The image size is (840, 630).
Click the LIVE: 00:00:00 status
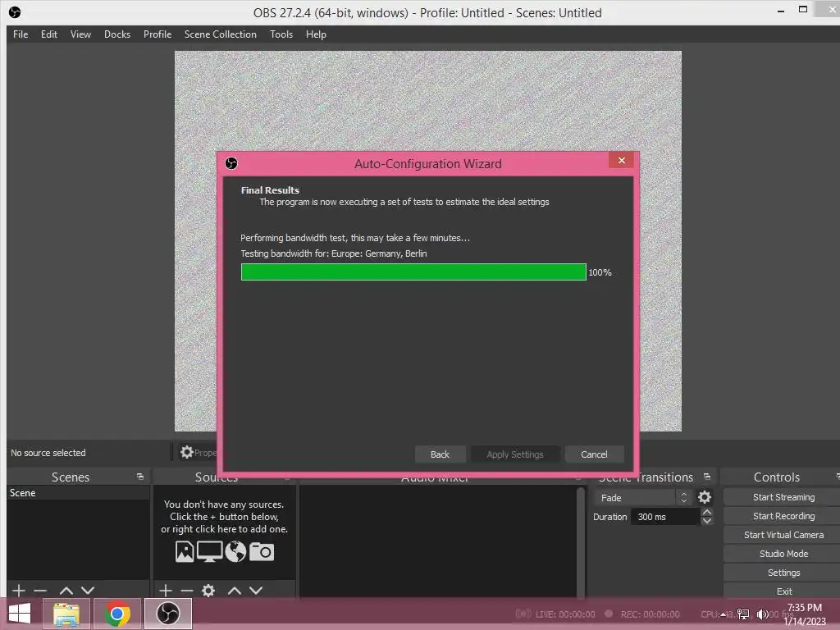click(x=565, y=614)
